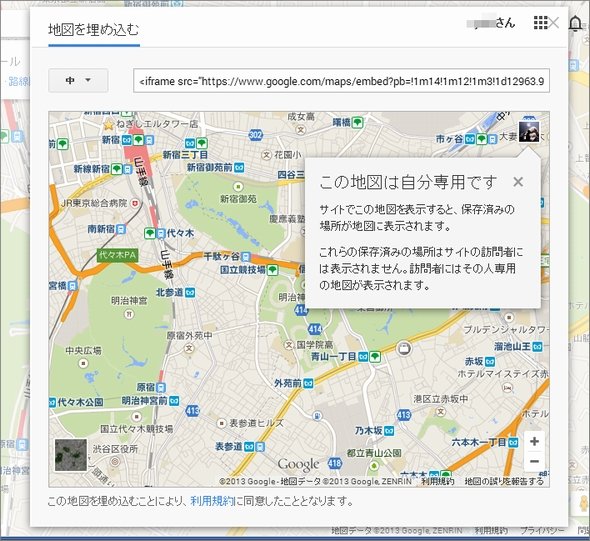Screen dimensions: 590x541
Task: Click the 新線新宿 station icon
Action: click(x=117, y=169)
